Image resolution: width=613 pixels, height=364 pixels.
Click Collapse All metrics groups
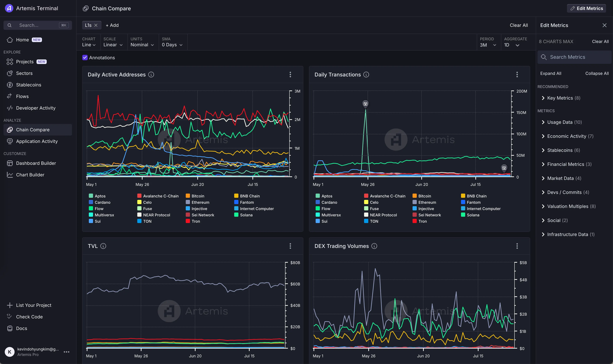coord(597,73)
